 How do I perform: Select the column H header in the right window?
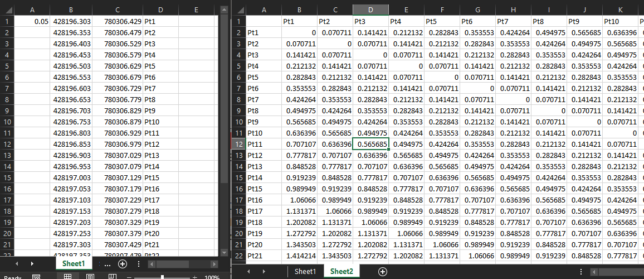[514, 10]
